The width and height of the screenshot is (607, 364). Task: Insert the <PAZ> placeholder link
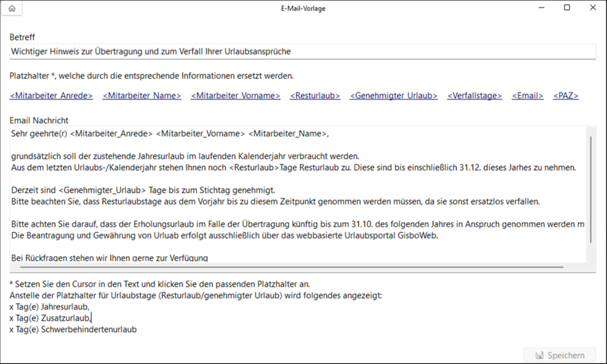[x=566, y=96]
